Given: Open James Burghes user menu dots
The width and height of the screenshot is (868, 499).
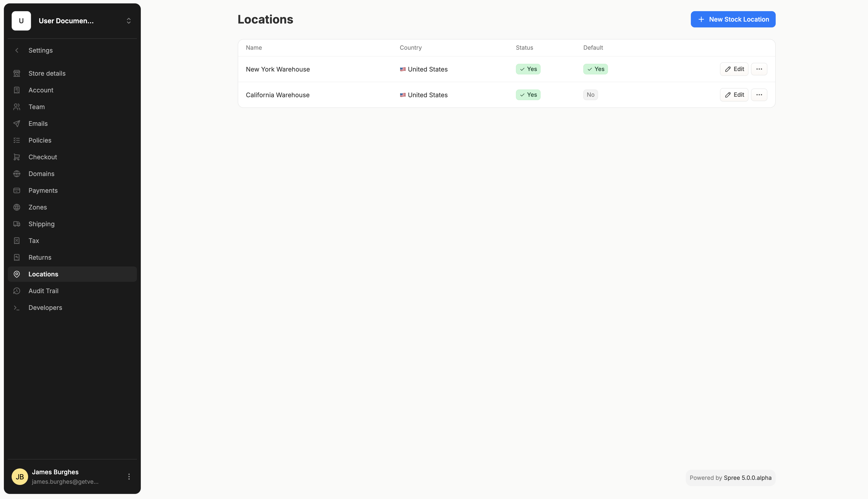Looking at the screenshot, I should tap(129, 477).
